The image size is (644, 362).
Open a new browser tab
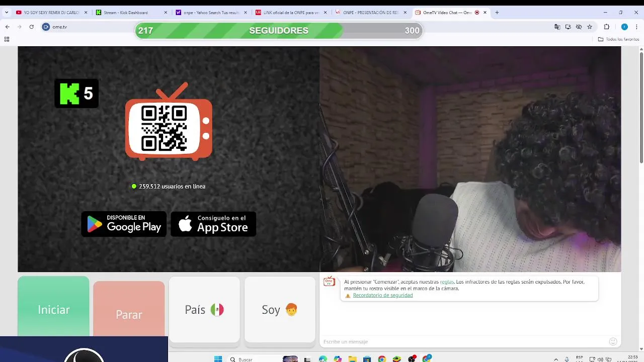coord(497,13)
